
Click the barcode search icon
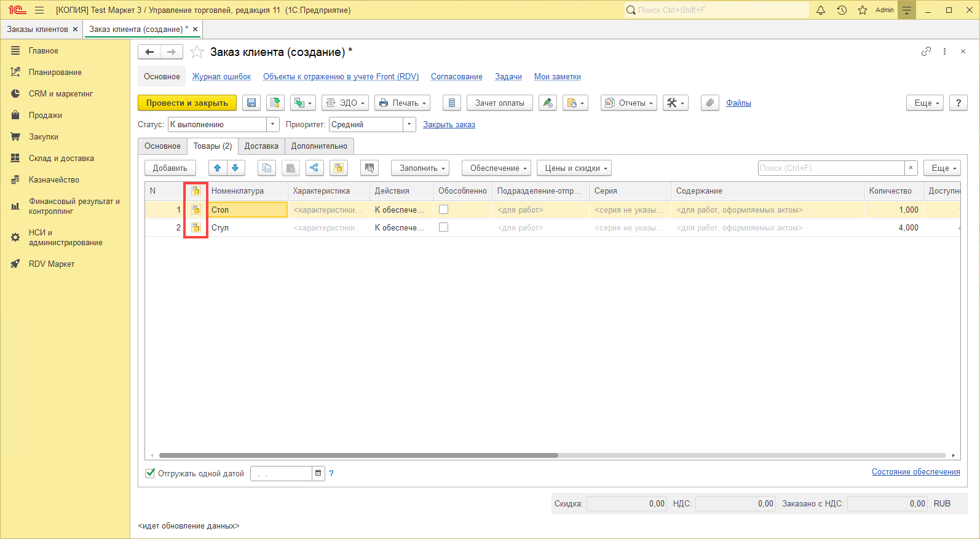coord(369,168)
